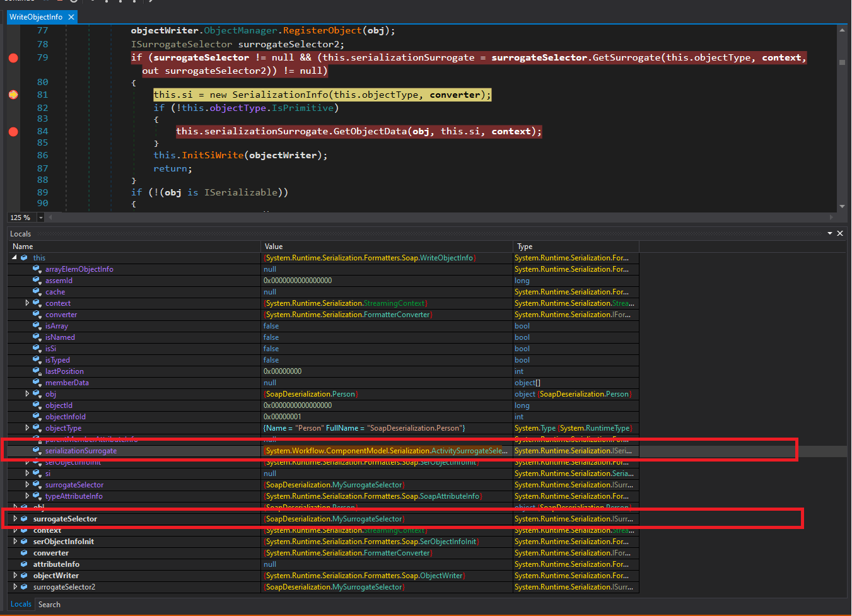Viewport: 852px width, 616px height.
Task: Click the surrogateSelector2 local cube icon
Action: pyautogui.click(x=24, y=587)
